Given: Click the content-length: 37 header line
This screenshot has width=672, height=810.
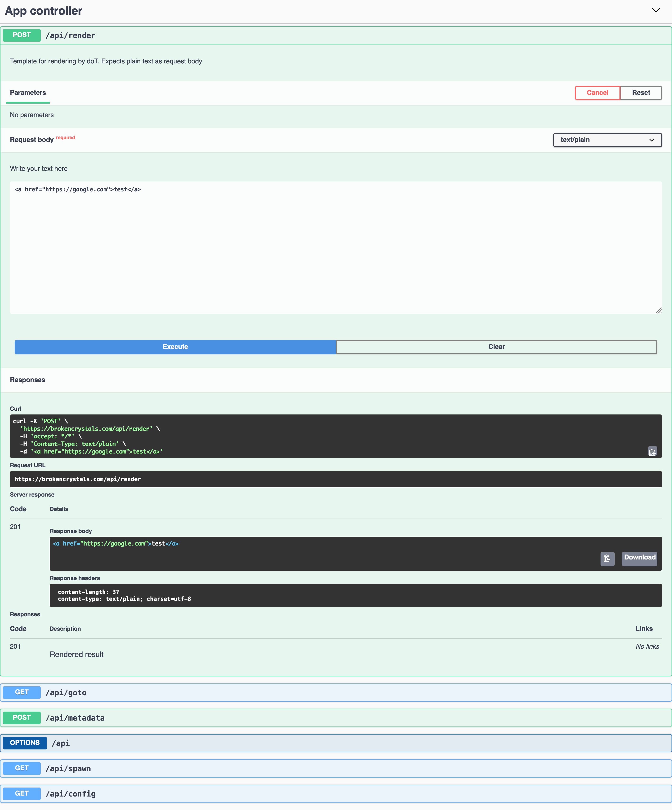Looking at the screenshot, I should (88, 592).
